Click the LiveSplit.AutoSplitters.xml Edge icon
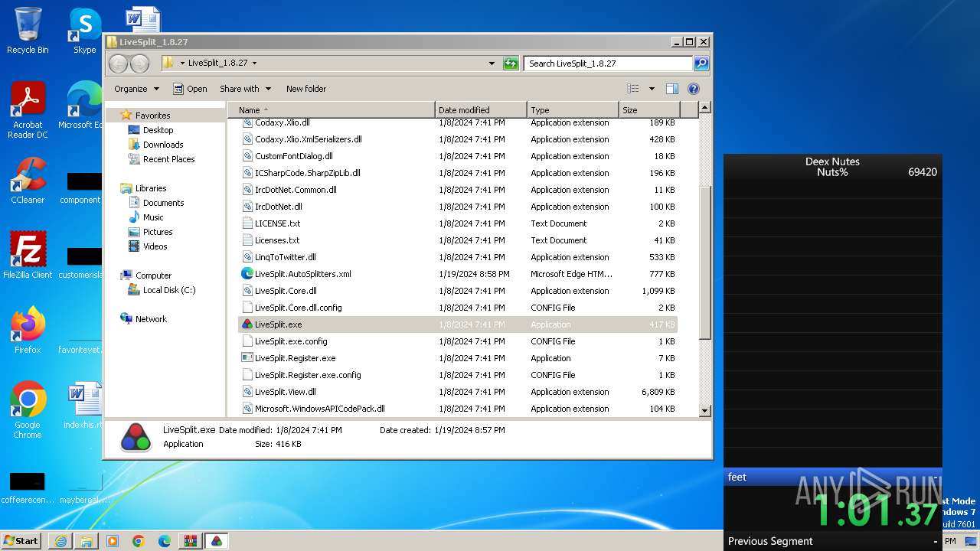The image size is (980, 551). click(x=247, y=274)
